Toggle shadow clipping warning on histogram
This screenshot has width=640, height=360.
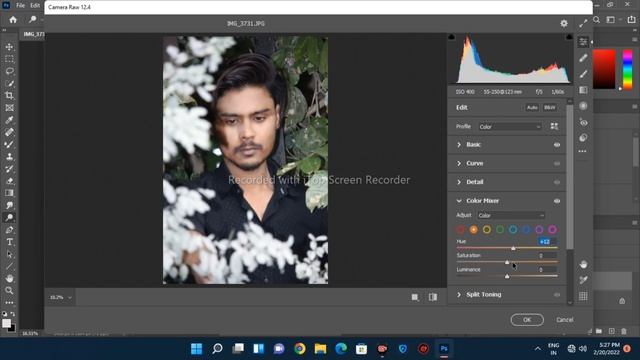(x=451, y=37)
